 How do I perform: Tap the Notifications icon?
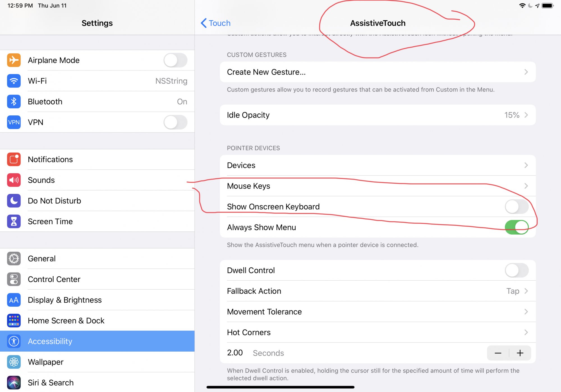coord(14,159)
